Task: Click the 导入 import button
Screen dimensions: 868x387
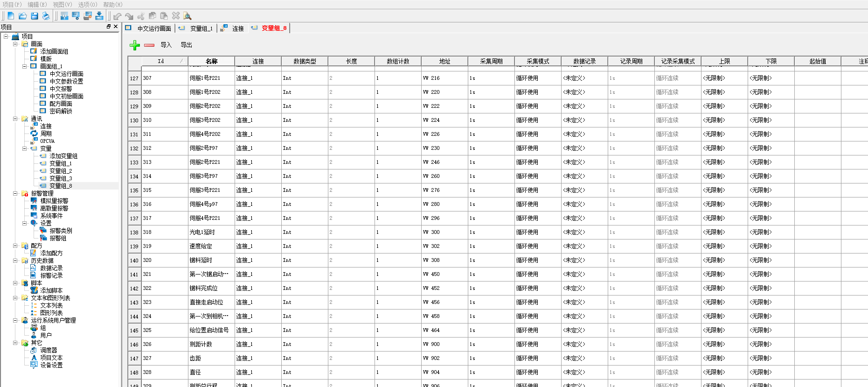Action: (x=166, y=45)
